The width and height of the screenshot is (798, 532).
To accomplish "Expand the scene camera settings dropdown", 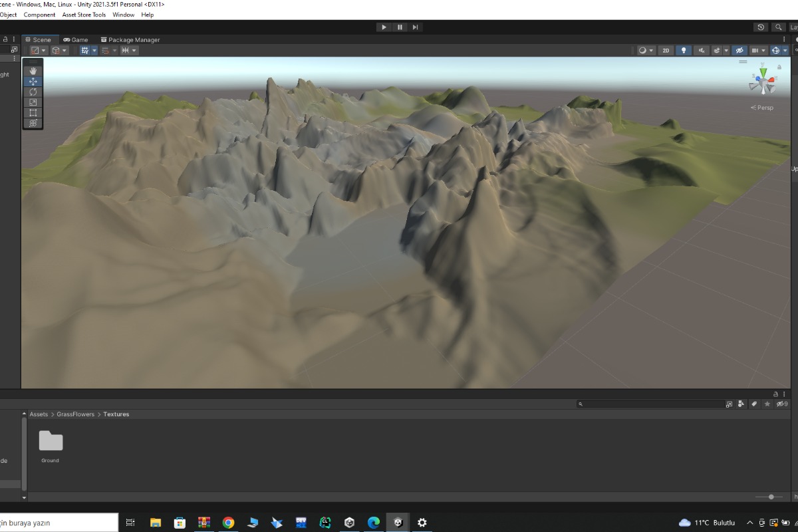I will (x=763, y=51).
